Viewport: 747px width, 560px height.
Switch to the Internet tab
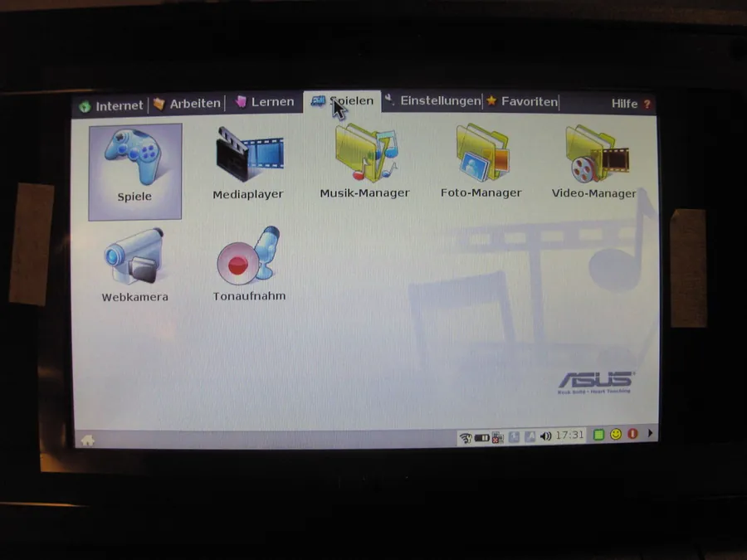111,105
